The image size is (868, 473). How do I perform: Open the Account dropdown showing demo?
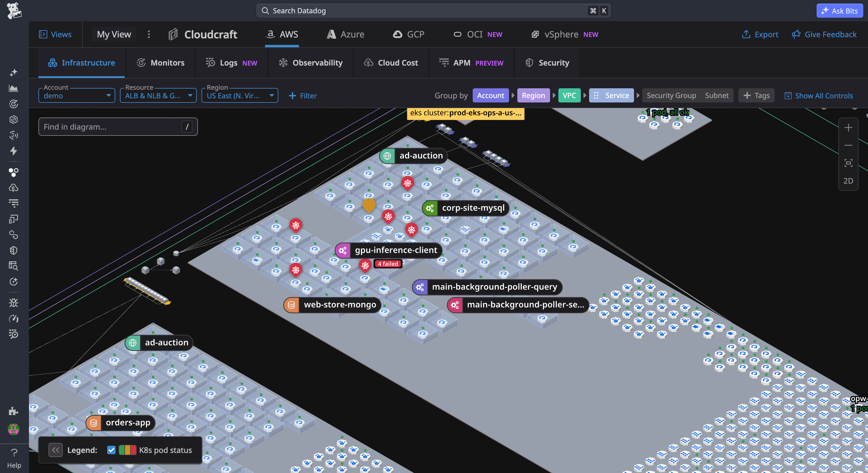coord(77,95)
